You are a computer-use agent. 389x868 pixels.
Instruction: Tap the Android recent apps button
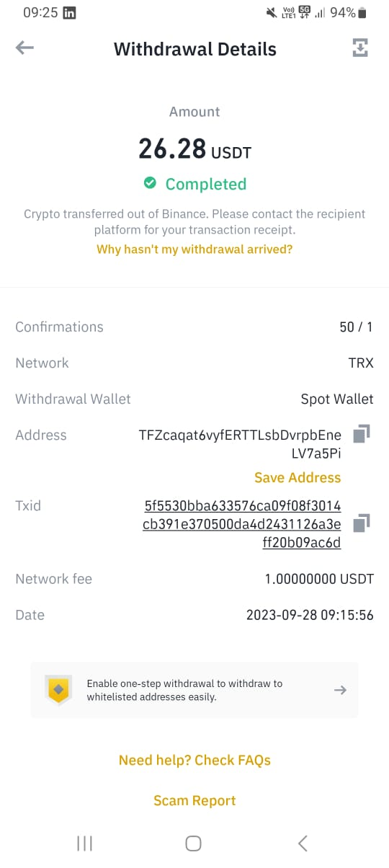click(x=85, y=843)
